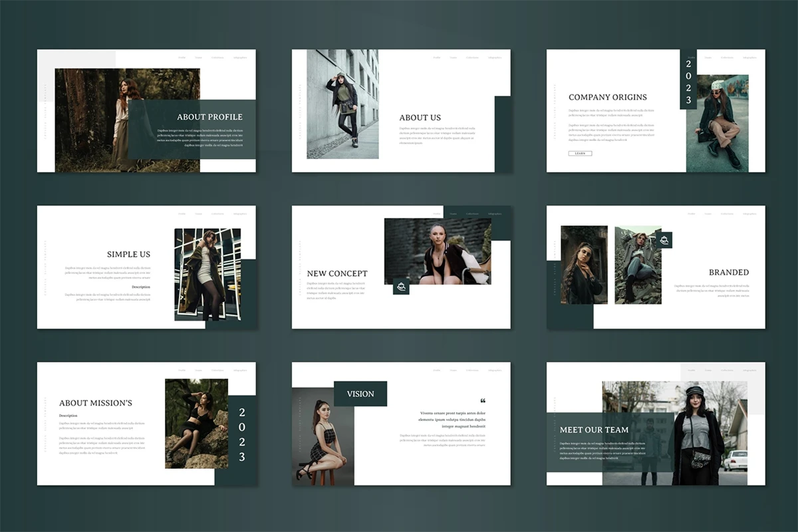This screenshot has width=798, height=532.
Task: Click the About Profile heading
Action: (209, 117)
